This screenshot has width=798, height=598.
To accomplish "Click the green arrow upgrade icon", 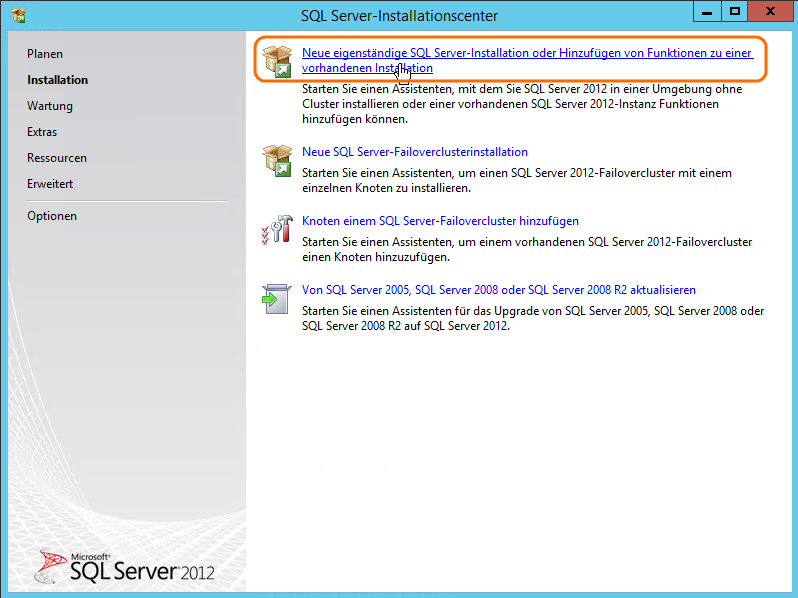I will click(x=276, y=298).
